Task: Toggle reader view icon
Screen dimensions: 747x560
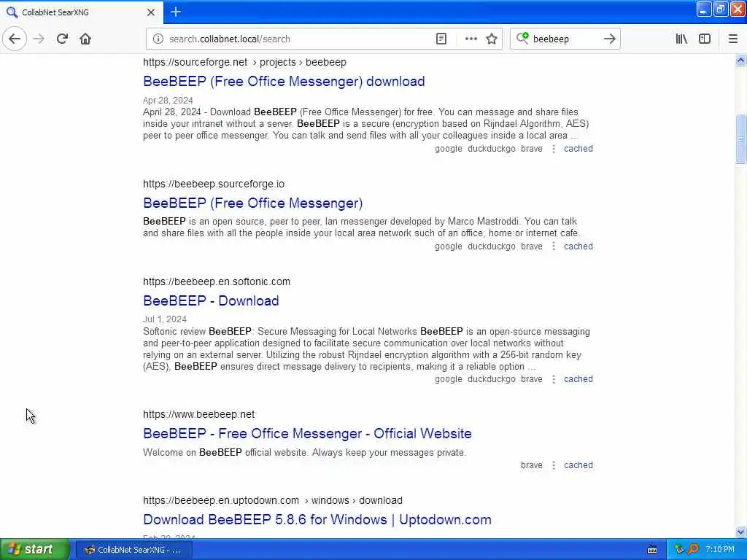Action: point(441,39)
